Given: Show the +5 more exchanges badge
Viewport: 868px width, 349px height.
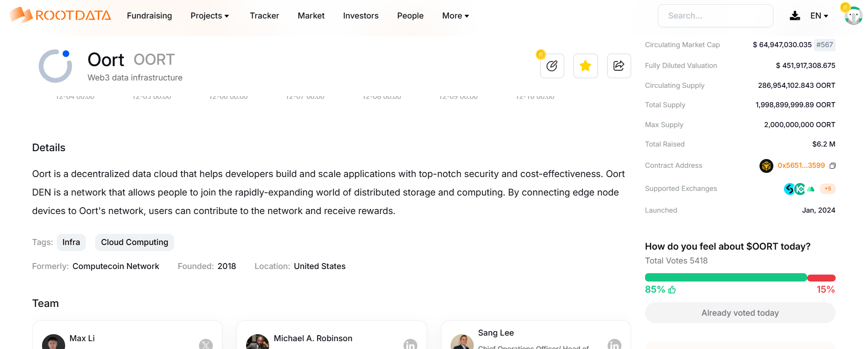Looking at the screenshot, I should [828, 189].
